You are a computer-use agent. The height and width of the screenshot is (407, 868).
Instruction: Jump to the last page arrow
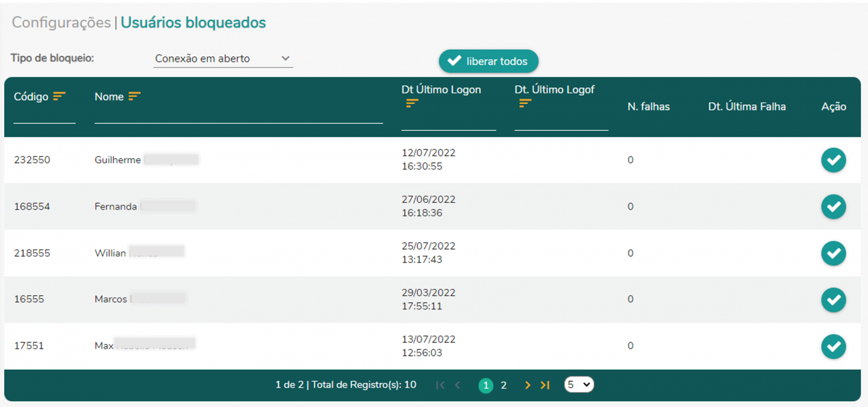545,385
